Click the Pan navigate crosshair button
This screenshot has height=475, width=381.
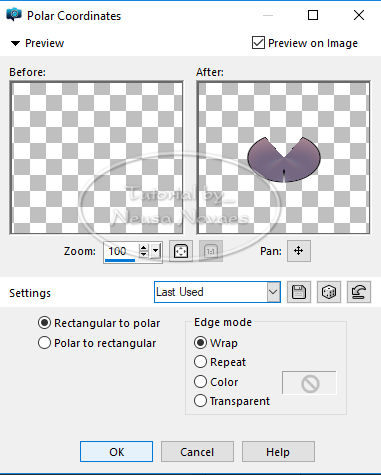click(x=299, y=251)
